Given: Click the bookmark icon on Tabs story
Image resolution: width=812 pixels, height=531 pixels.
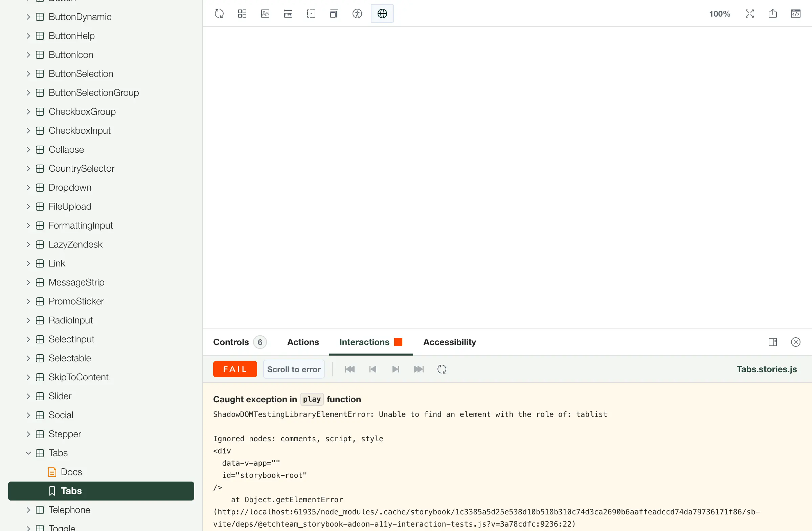Looking at the screenshot, I should pyautogui.click(x=52, y=491).
